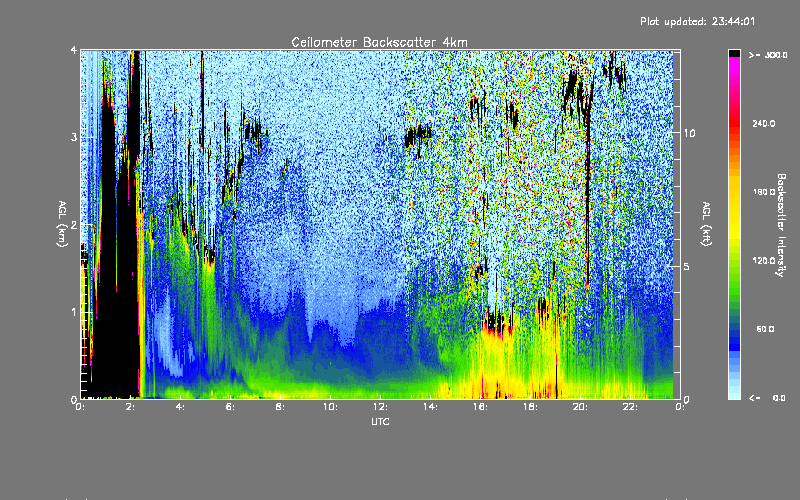Click the '4:' UTC hour tick

coord(181,407)
